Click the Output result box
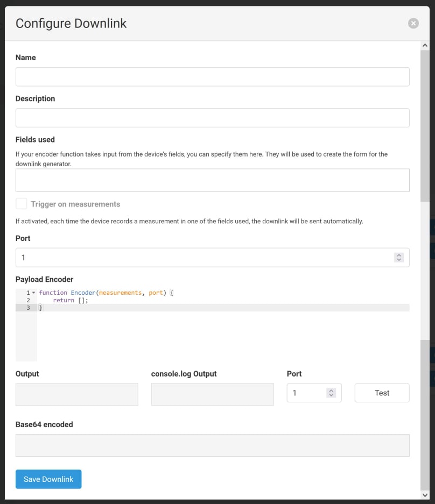The image size is (435, 504). [76, 394]
